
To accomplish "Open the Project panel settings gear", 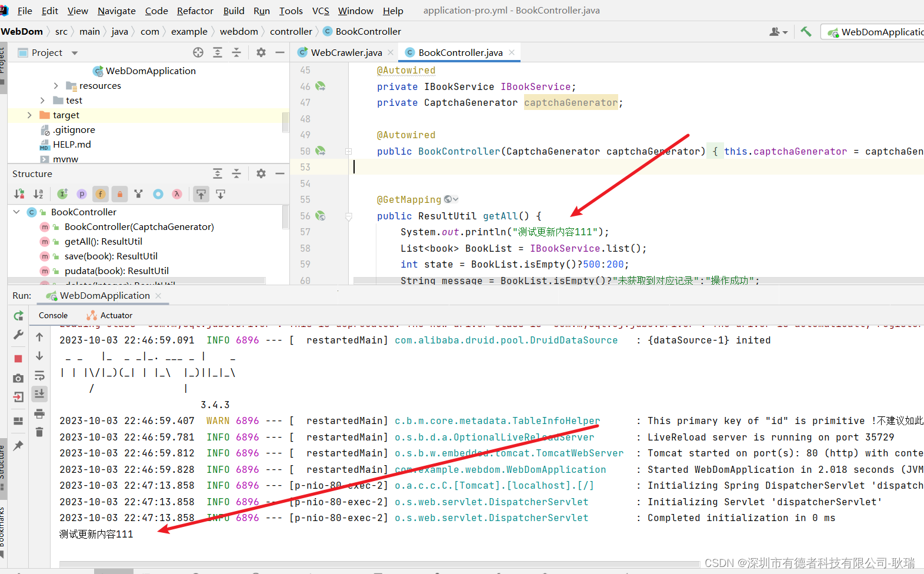I will click(261, 52).
